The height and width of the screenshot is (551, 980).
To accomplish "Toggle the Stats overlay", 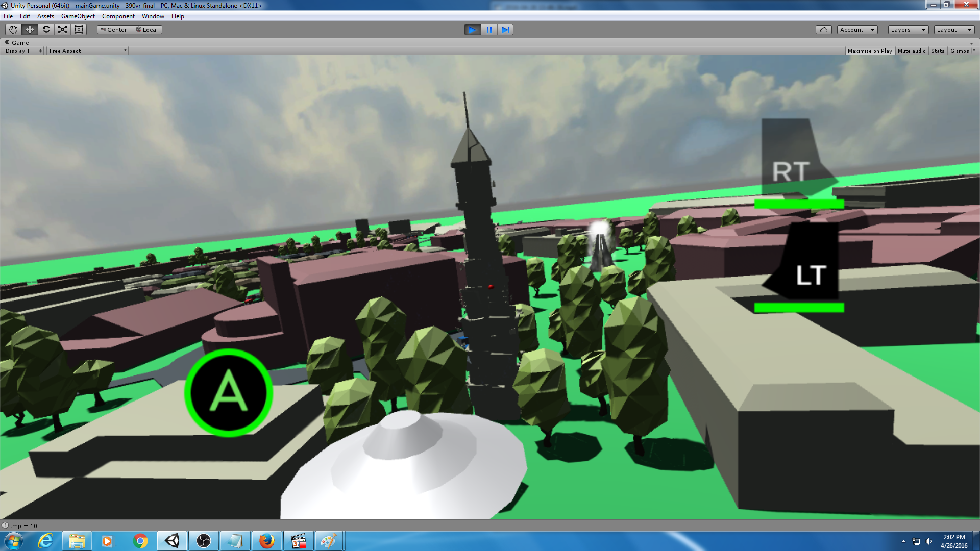I will pyautogui.click(x=938, y=51).
